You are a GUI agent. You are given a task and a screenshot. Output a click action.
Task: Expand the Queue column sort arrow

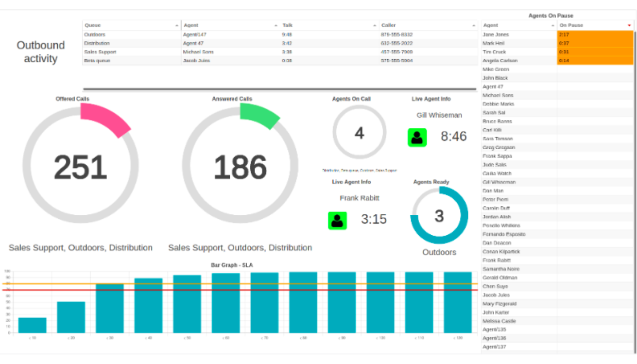177,26
